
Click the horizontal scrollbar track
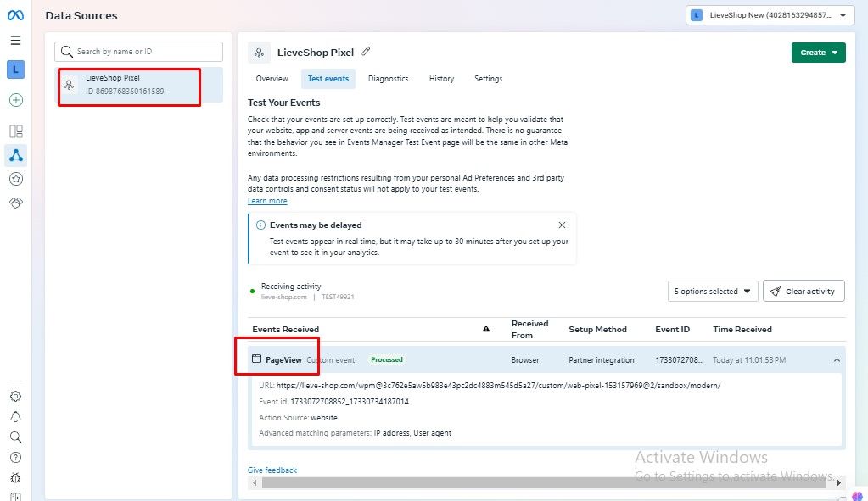(x=544, y=482)
